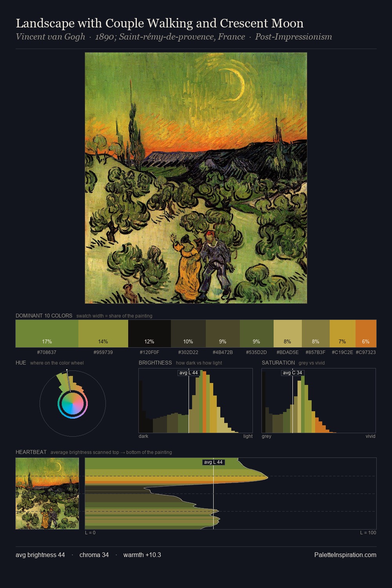Click the hex code #708637 text
Viewport: 392px width, 588px height.
47,352
